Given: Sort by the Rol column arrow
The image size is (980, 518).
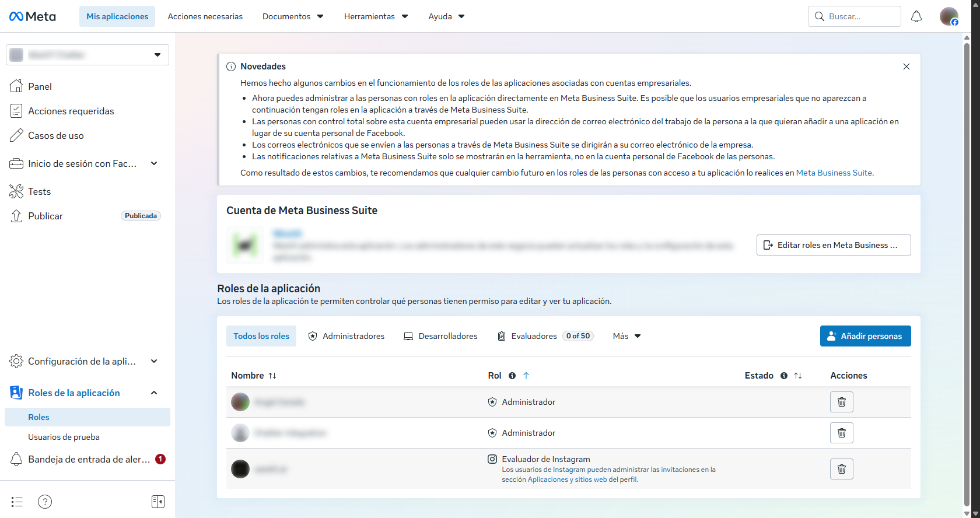Looking at the screenshot, I should click(x=526, y=376).
